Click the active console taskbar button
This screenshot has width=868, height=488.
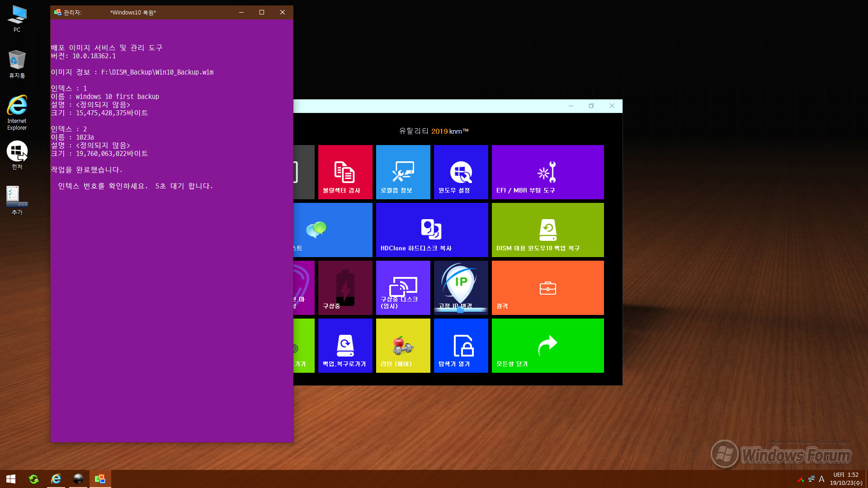pyautogui.click(x=100, y=479)
